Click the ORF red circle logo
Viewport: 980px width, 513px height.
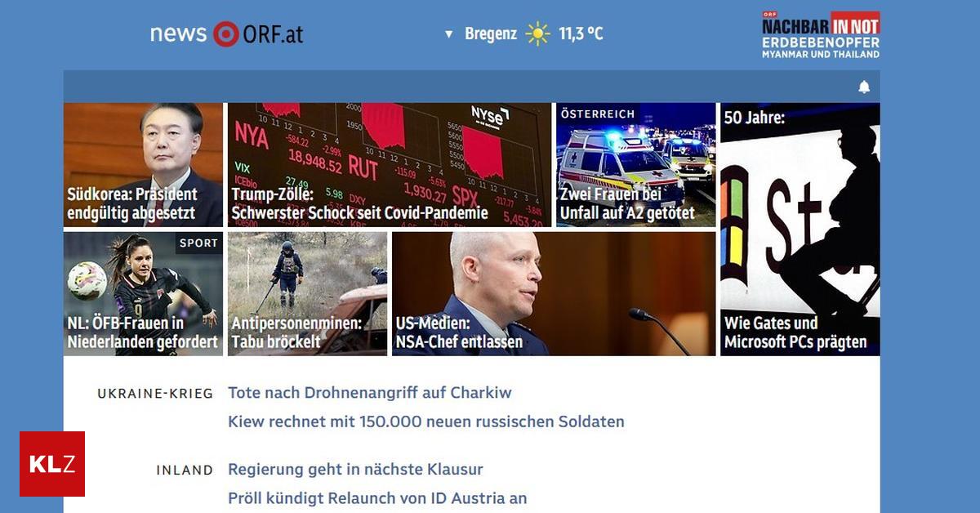point(226,34)
